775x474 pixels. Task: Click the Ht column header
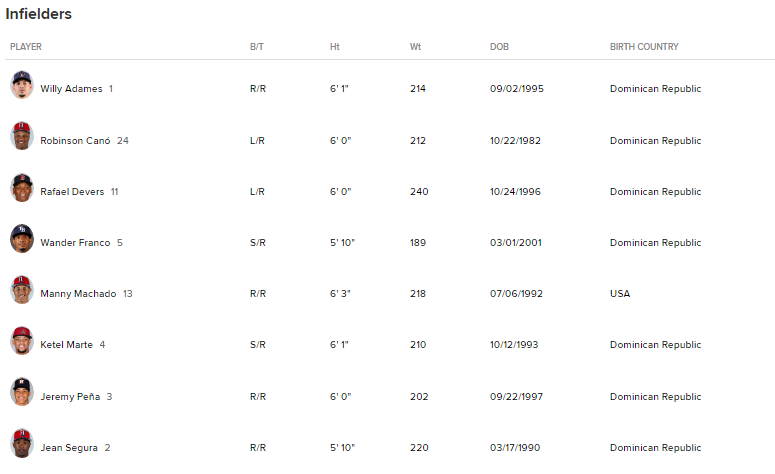[335, 47]
